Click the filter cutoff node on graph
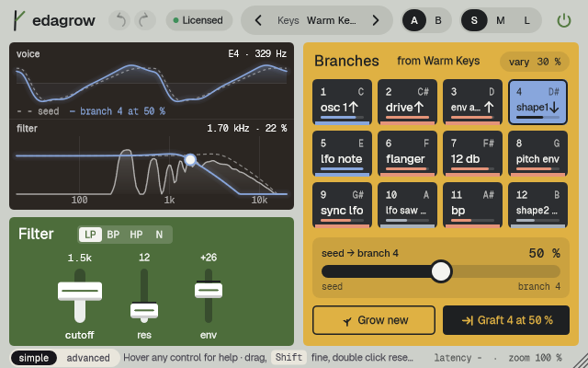The width and height of the screenshot is (588, 368). [x=190, y=159]
